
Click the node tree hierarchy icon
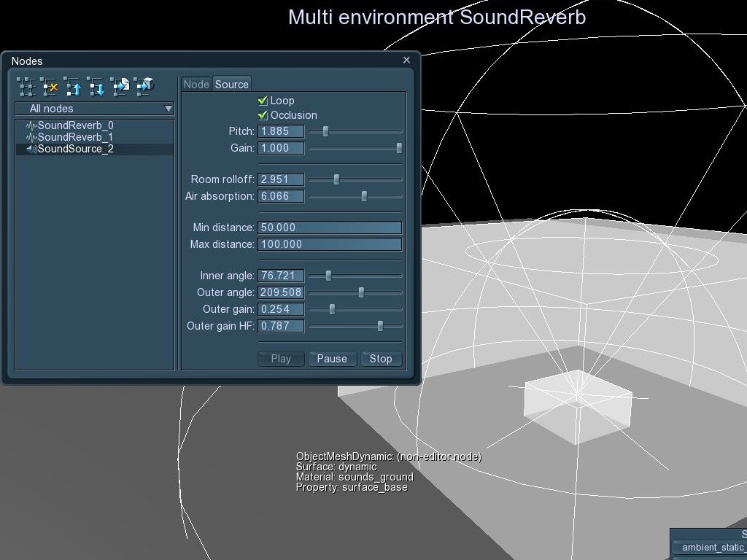[x=26, y=87]
